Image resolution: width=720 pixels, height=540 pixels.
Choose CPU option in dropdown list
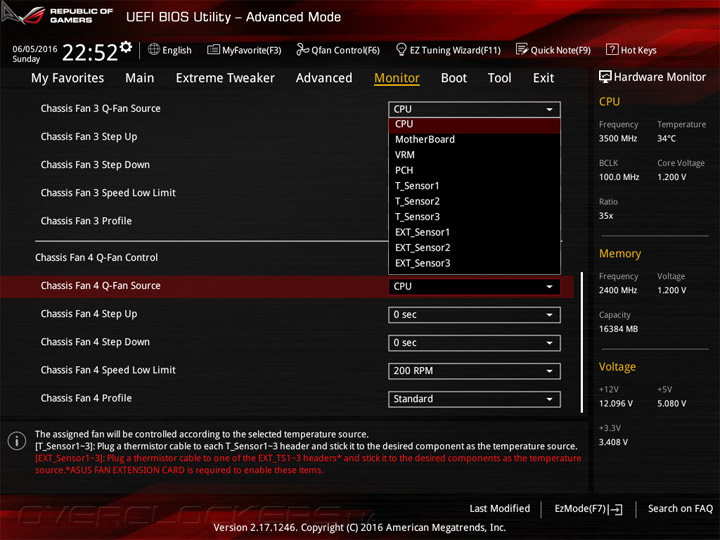pos(474,124)
